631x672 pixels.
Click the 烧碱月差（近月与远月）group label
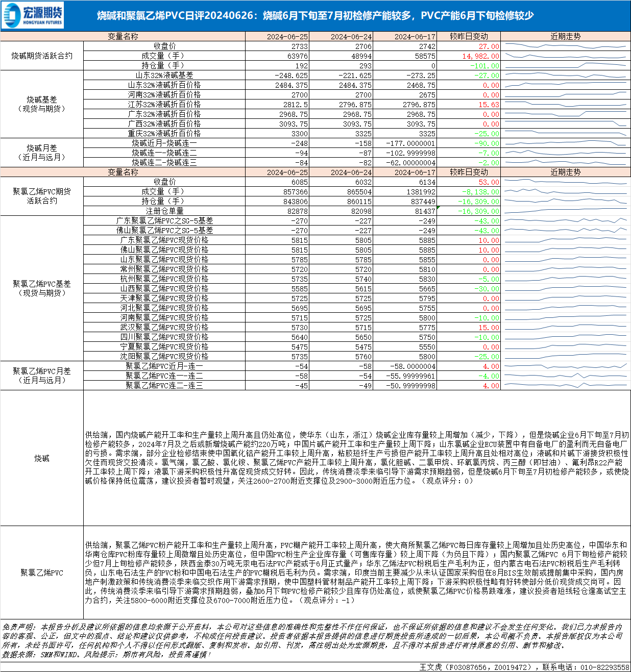click(42, 153)
